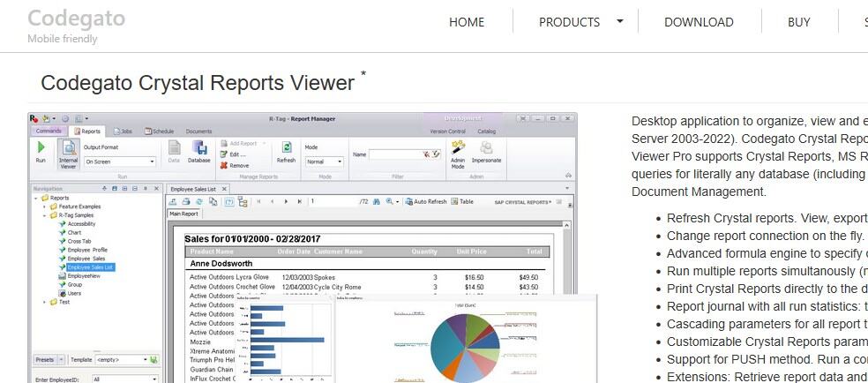Open the Output Format dropdown
The image size is (868, 383).
pyautogui.click(x=119, y=161)
